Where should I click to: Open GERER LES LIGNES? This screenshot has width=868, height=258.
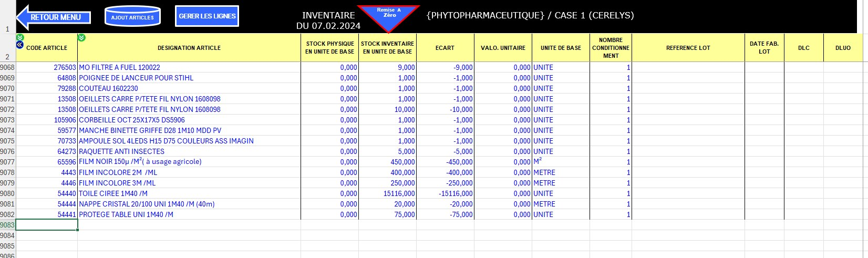click(x=207, y=16)
